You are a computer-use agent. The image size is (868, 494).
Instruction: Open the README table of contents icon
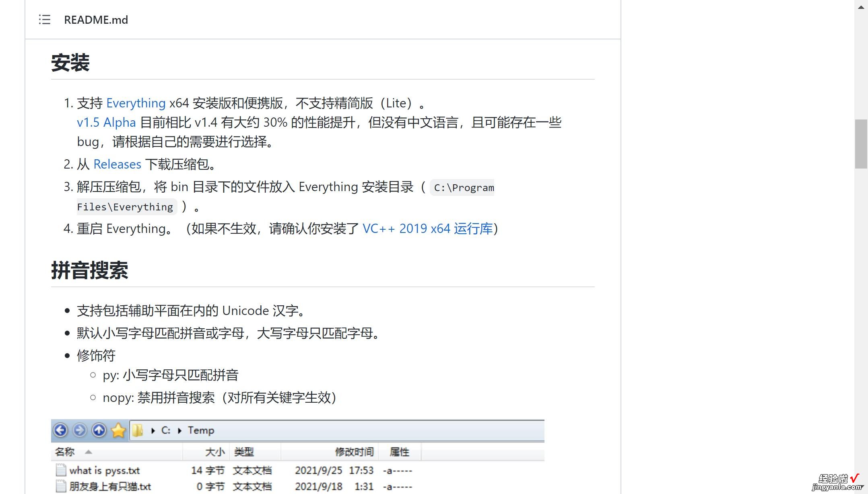tap(44, 19)
